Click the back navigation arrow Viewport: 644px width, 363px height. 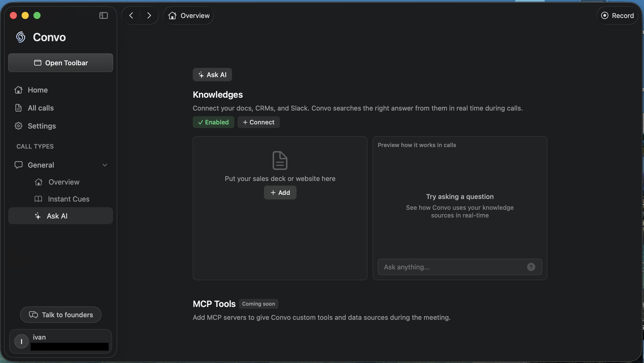131,15
